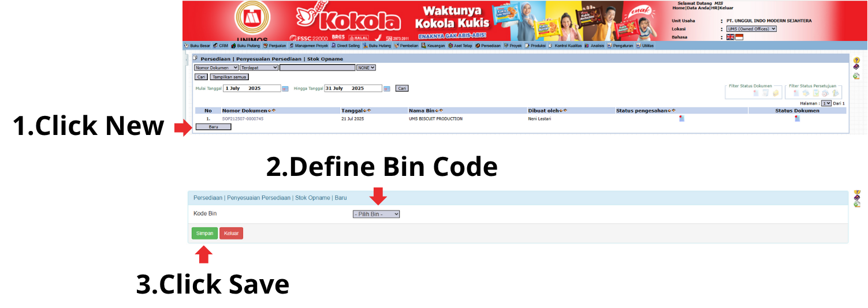Open the Pilih Bin dropdown

(376, 214)
